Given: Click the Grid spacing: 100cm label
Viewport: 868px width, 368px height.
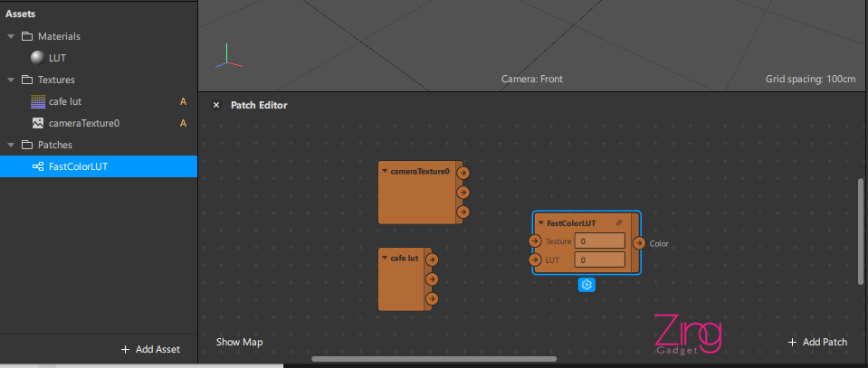Looking at the screenshot, I should [x=810, y=80].
